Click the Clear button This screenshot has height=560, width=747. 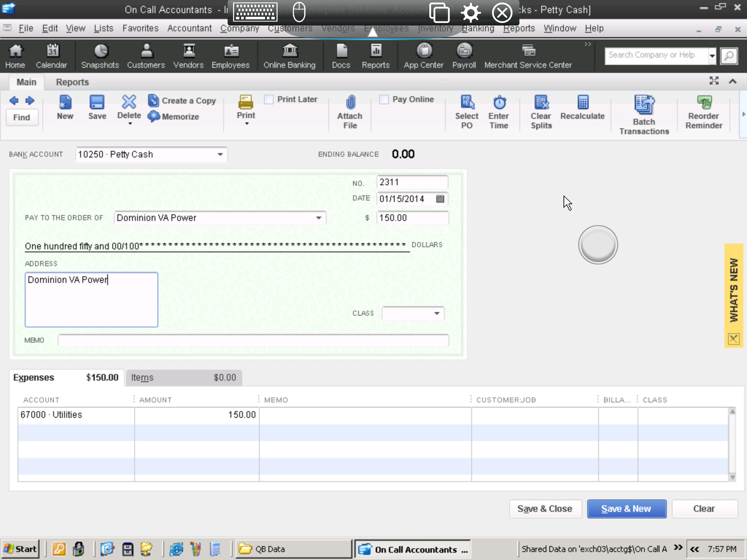click(x=704, y=509)
